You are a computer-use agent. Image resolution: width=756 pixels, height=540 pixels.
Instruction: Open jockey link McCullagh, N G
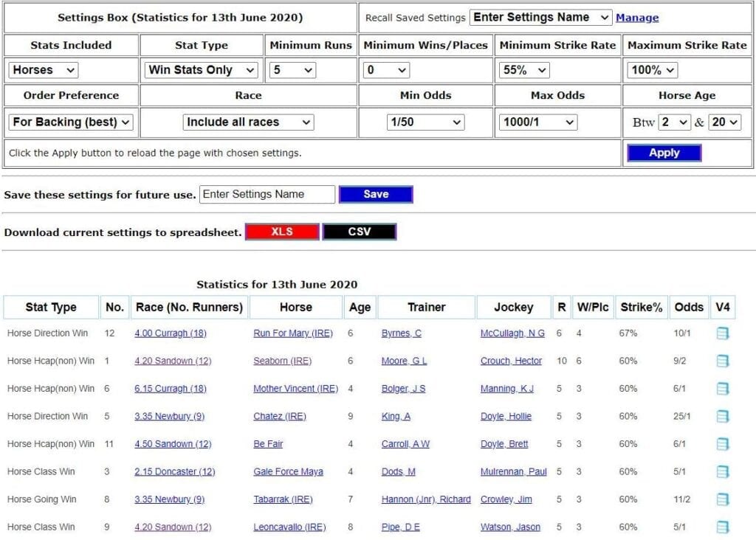(512, 333)
